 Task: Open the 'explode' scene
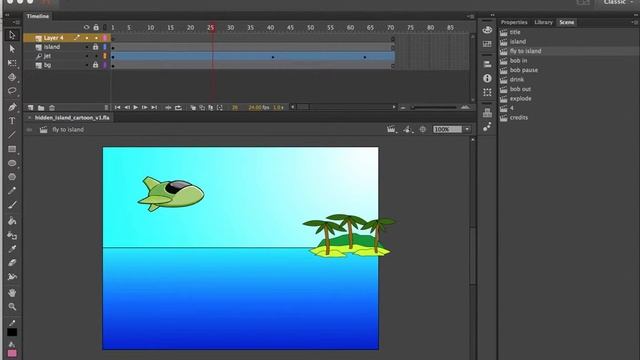(520, 99)
